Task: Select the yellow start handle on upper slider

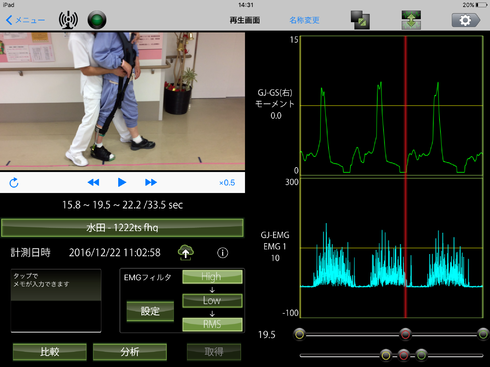Action: click(300, 334)
